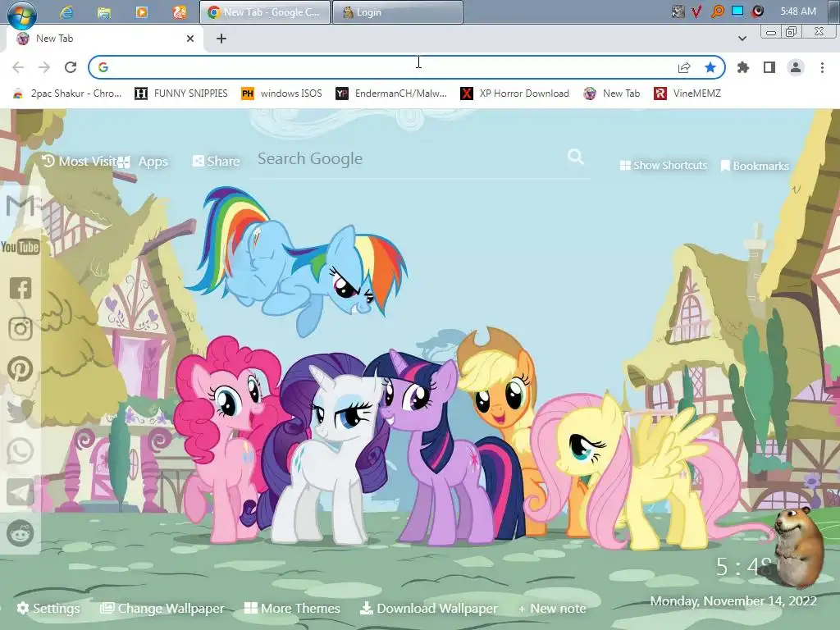This screenshot has height=630, width=840.
Task: Open the Chrome three-dot menu
Action: pyautogui.click(x=822, y=67)
